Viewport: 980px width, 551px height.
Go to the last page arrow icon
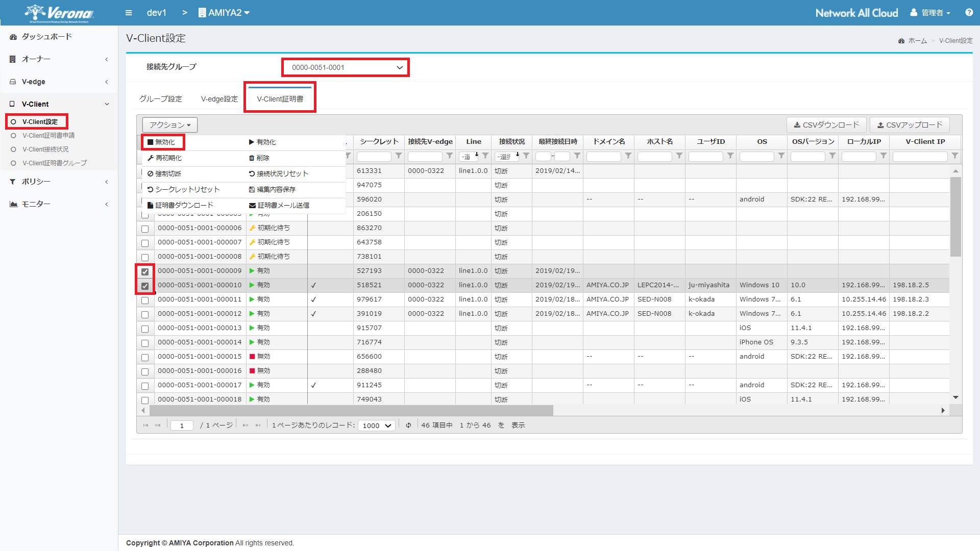pyautogui.click(x=258, y=425)
